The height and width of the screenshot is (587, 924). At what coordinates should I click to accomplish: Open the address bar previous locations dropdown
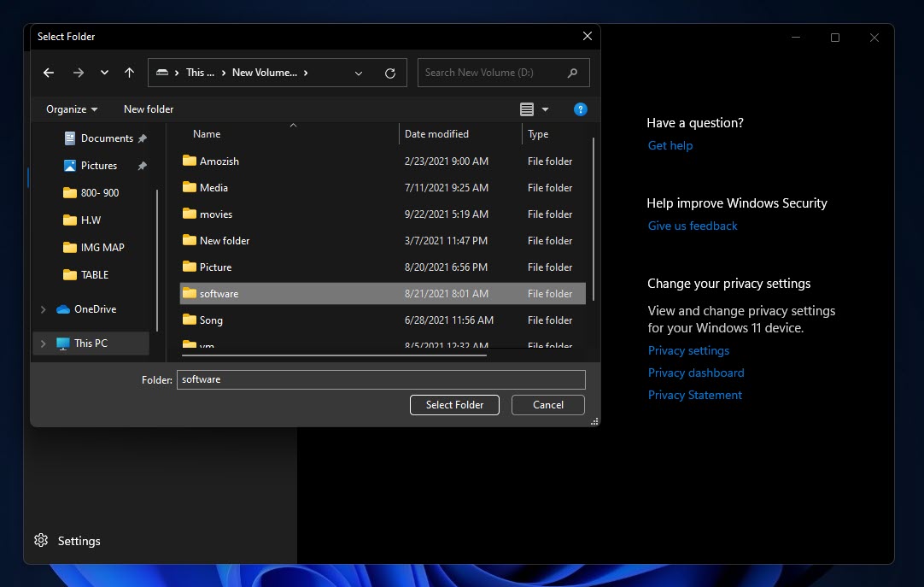(359, 73)
